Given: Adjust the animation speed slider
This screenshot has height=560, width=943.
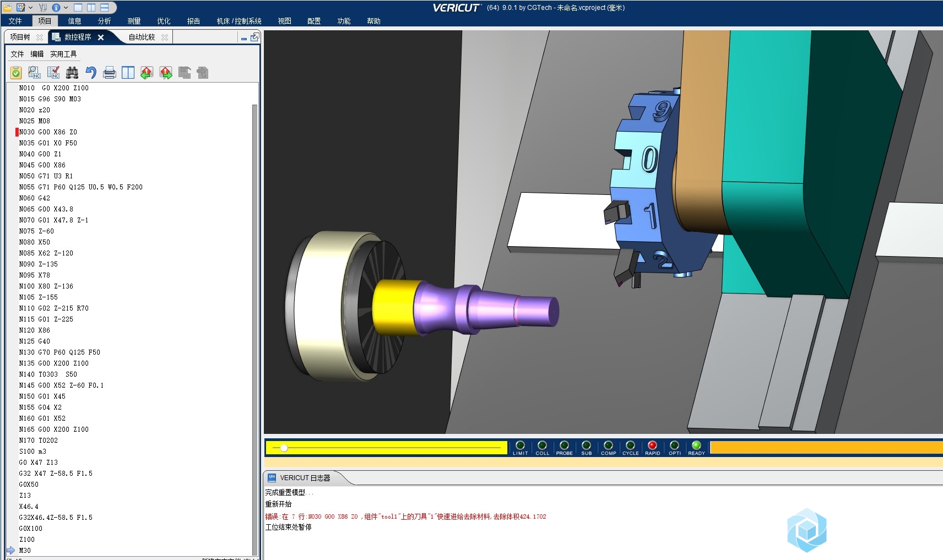Looking at the screenshot, I should [284, 448].
